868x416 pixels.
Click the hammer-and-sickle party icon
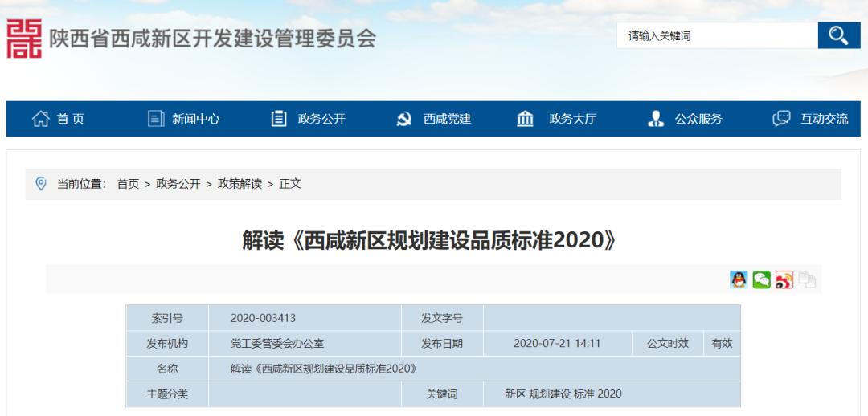(x=404, y=119)
